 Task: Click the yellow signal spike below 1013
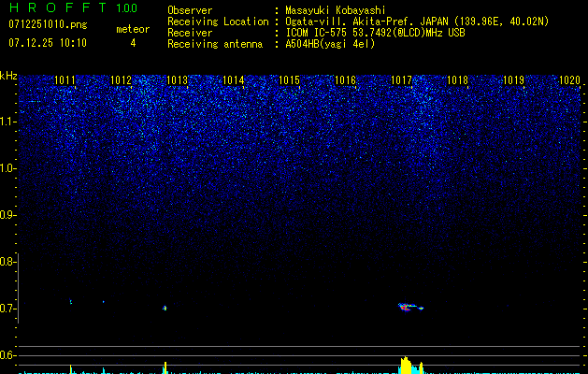pos(165,367)
